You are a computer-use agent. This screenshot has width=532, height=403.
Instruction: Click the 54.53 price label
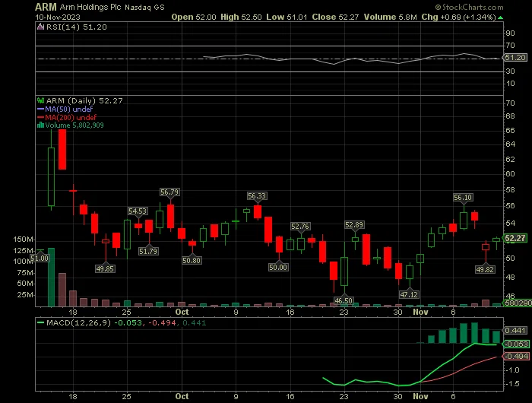[138, 211]
